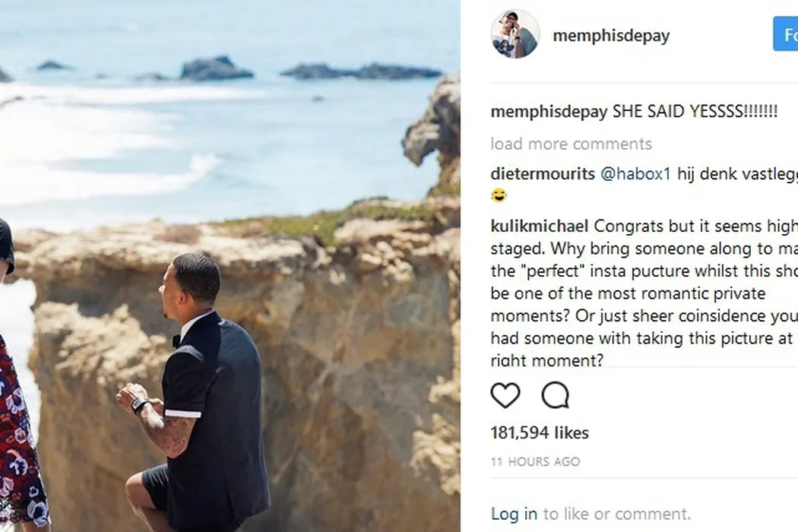Click the "to like or comment" text
798x532 pixels.
[x=616, y=514]
